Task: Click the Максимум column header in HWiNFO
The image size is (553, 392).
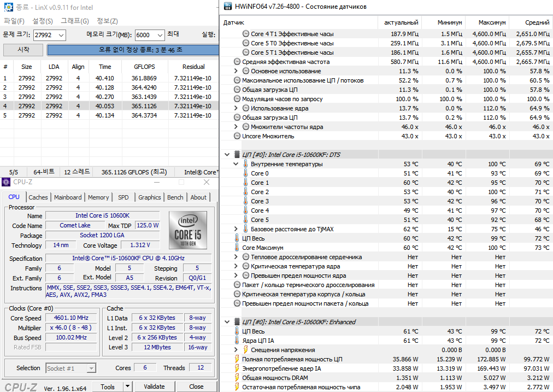Action: pos(488,22)
